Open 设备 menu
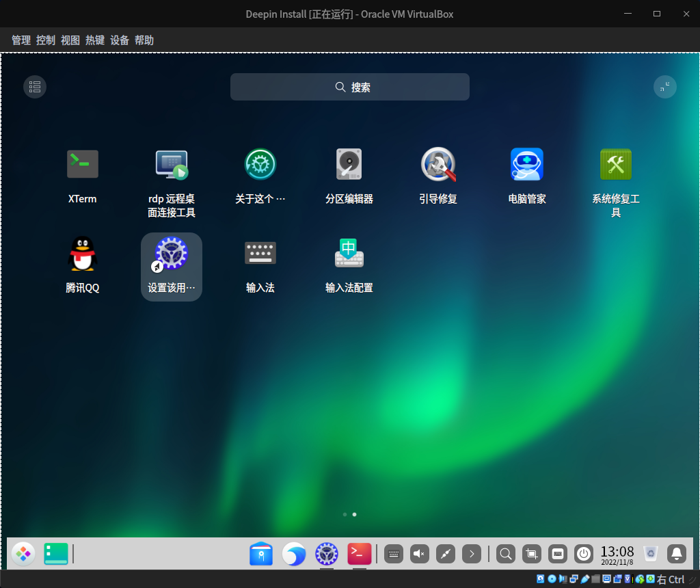Image resolution: width=700 pixels, height=588 pixels. [120, 40]
